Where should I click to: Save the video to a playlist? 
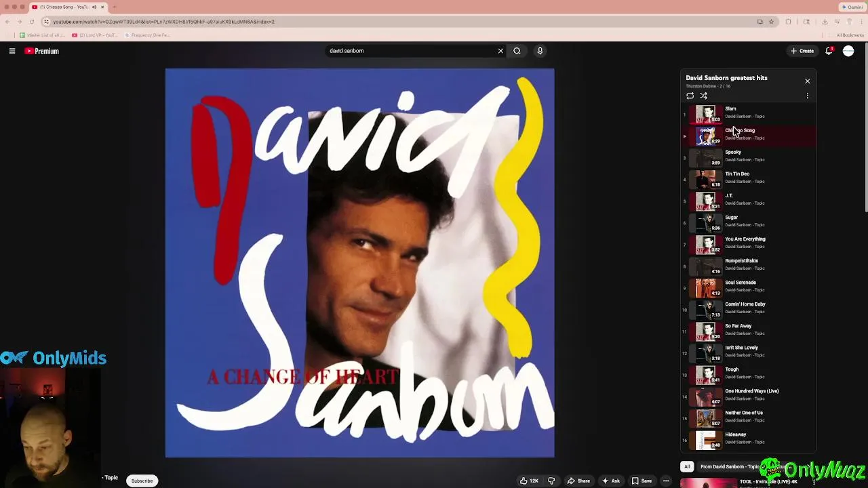click(642, 481)
